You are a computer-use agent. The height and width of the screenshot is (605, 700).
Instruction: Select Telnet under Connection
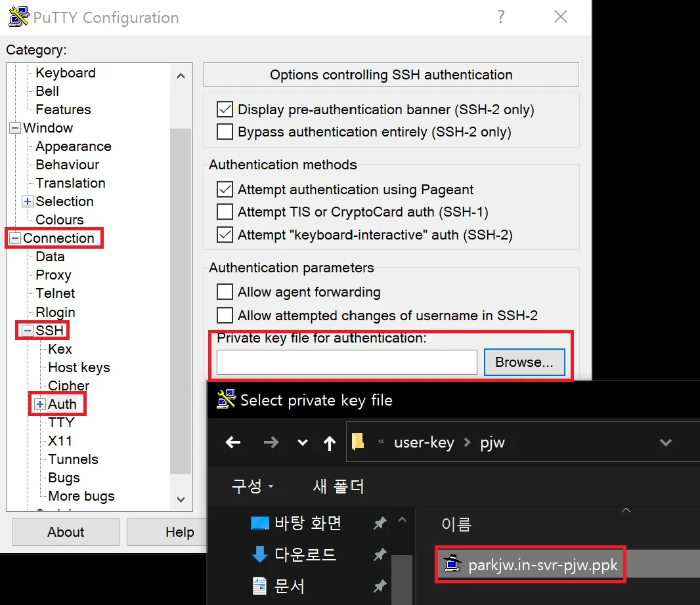pos(55,293)
